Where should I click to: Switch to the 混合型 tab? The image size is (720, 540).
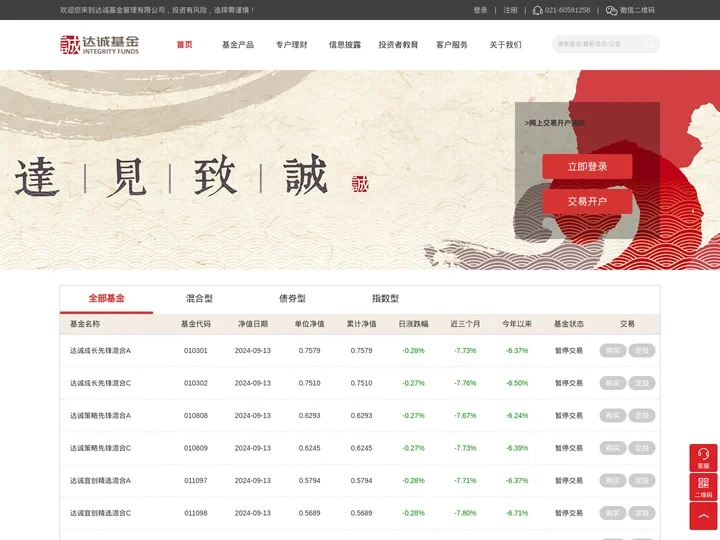[x=199, y=298]
